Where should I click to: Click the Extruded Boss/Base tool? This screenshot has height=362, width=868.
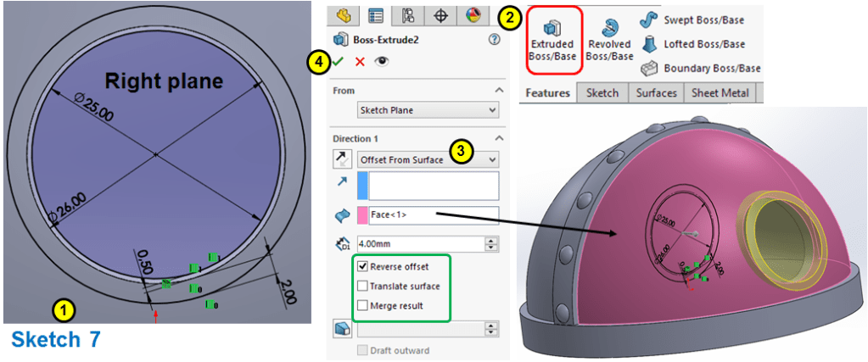pyautogui.click(x=552, y=39)
